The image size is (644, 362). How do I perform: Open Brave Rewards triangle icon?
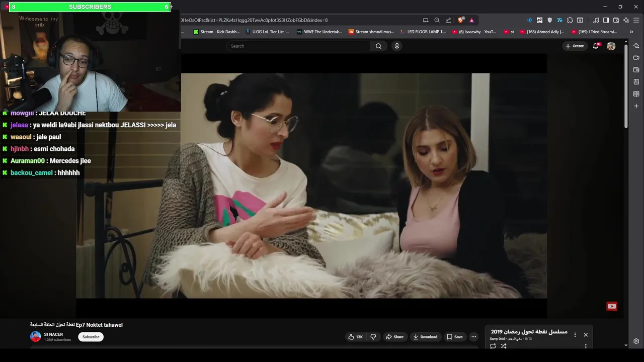[471, 20]
